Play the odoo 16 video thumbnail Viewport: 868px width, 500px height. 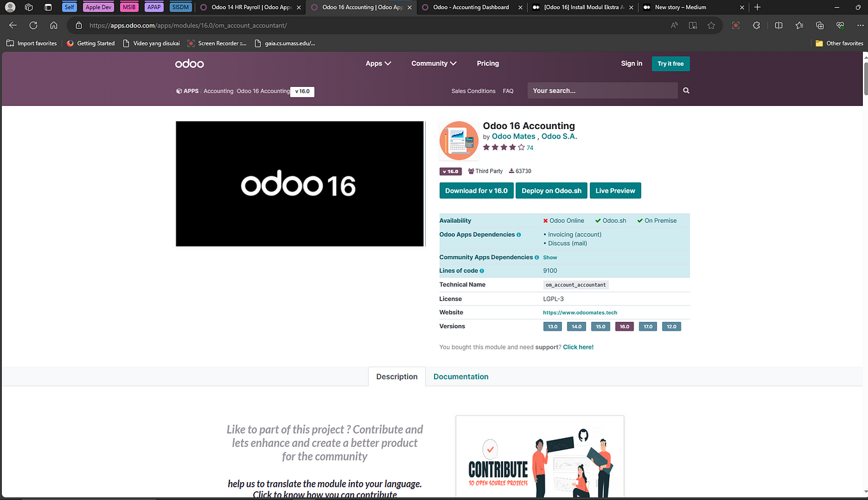click(x=300, y=184)
